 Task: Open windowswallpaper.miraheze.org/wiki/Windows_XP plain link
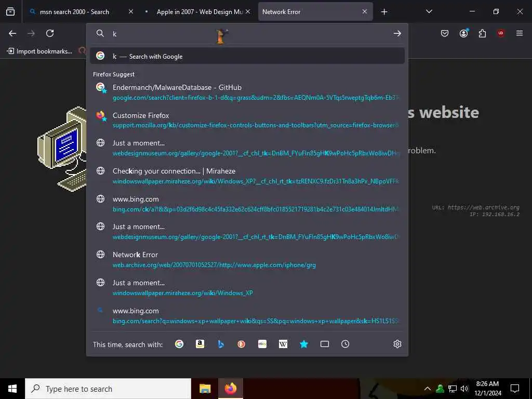(x=247, y=287)
